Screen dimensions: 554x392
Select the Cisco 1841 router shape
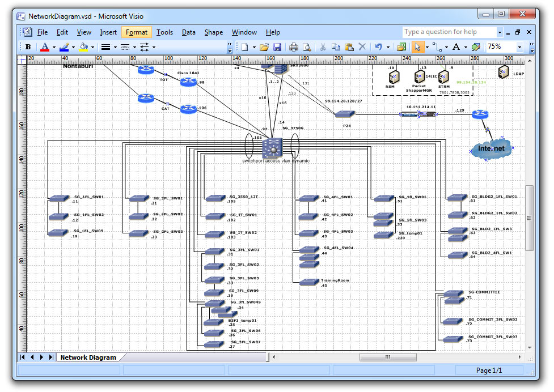pyautogui.click(x=188, y=82)
